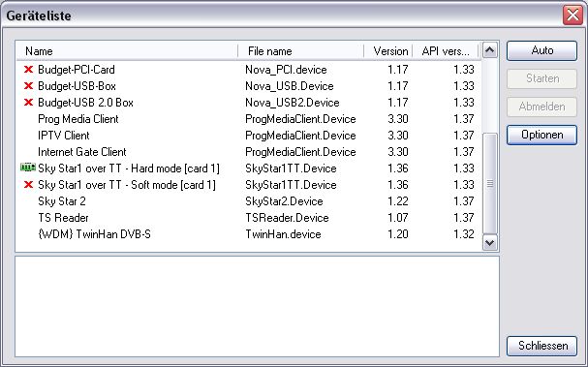Click the red X icon beside Budget-USB 2.0 Box
The width and height of the screenshot is (588, 367).
[28, 103]
